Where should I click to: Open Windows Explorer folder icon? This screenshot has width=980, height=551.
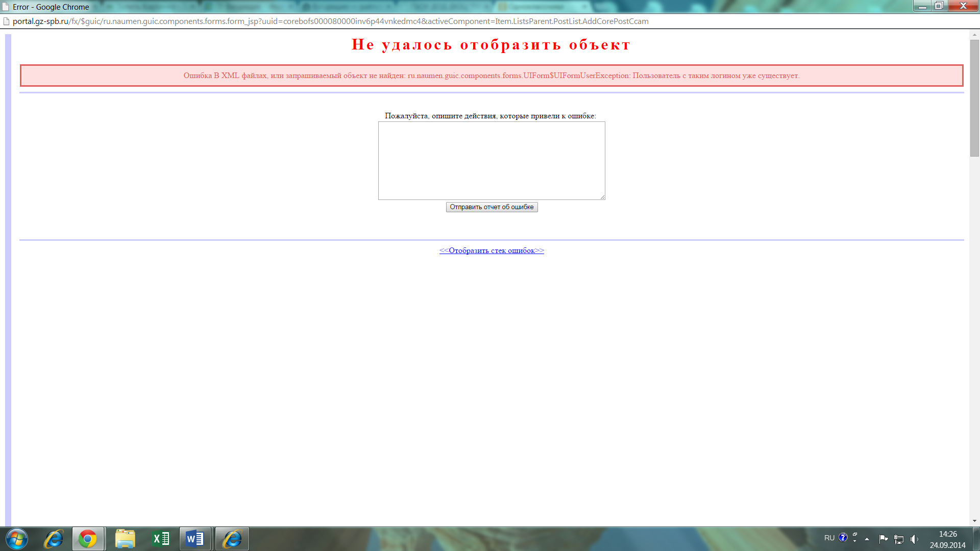(125, 539)
